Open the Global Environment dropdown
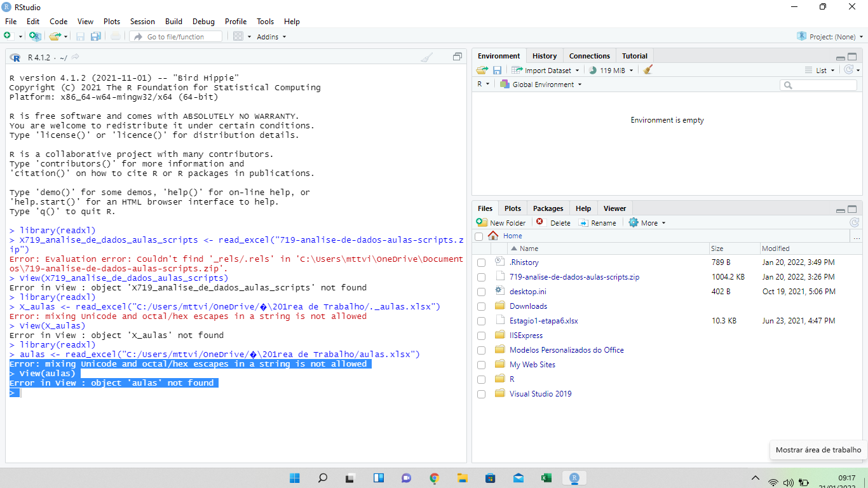The height and width of the screenshot is (488, 868). click(x=541, y=85)
